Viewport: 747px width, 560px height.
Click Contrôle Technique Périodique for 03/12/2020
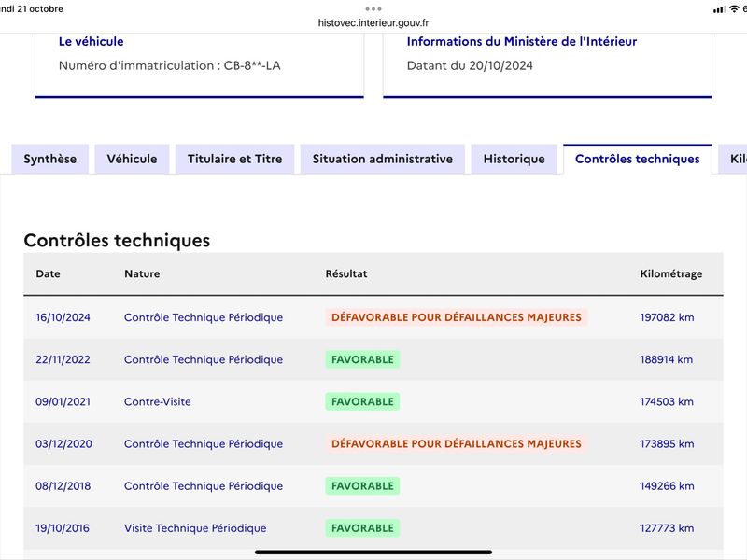204,444
